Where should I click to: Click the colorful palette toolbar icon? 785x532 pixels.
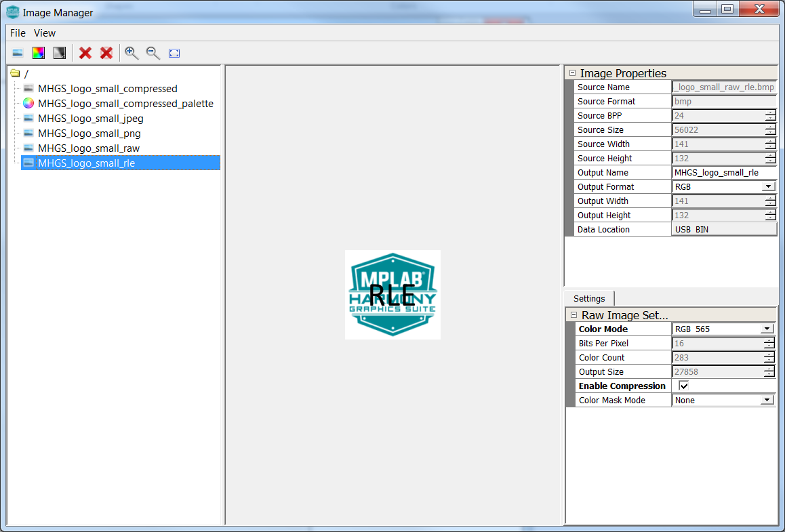click(39, 53)
